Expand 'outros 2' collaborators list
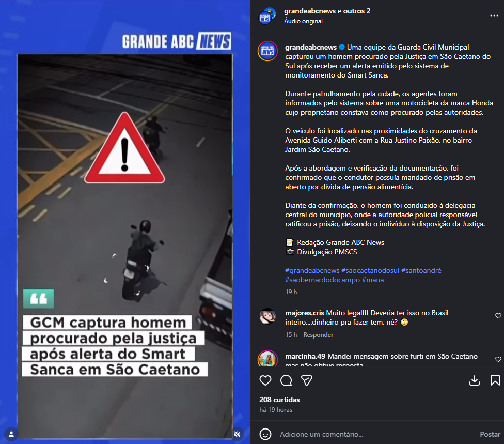Viewport: 504px width, 444px height. (x=357, y=11)
